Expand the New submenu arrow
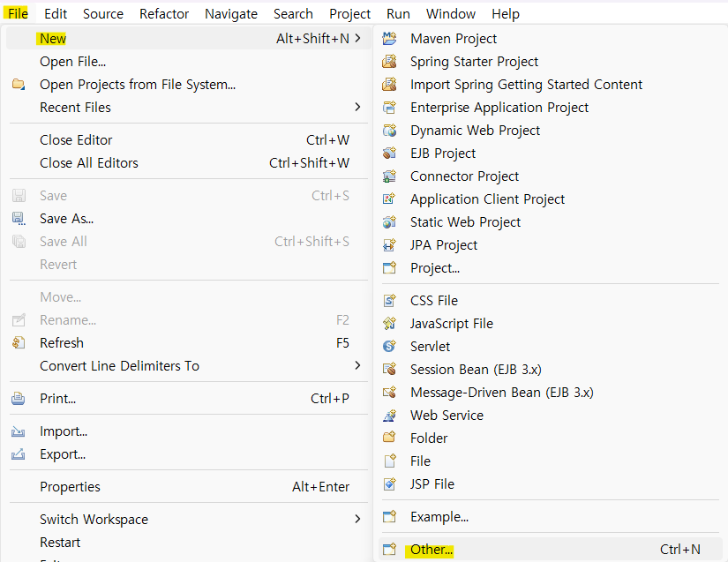Image resolution: width=728 pixels, height=562 pixels. pos(357,39)
